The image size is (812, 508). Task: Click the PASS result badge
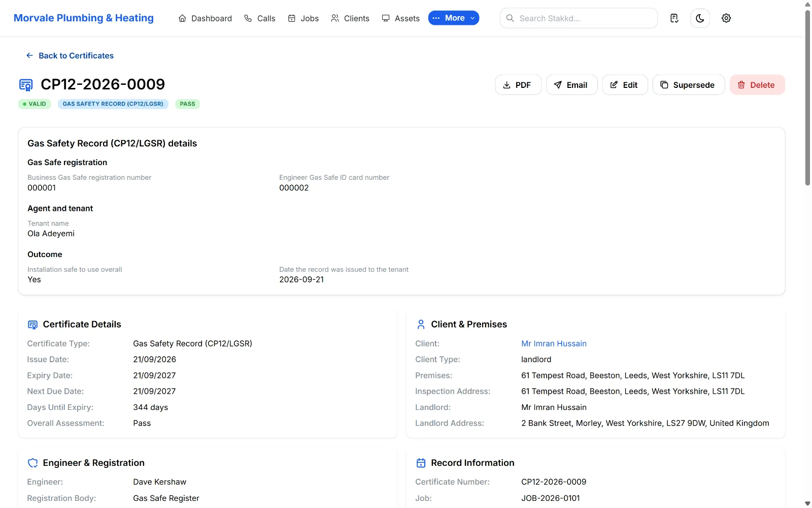click(187, 104)
